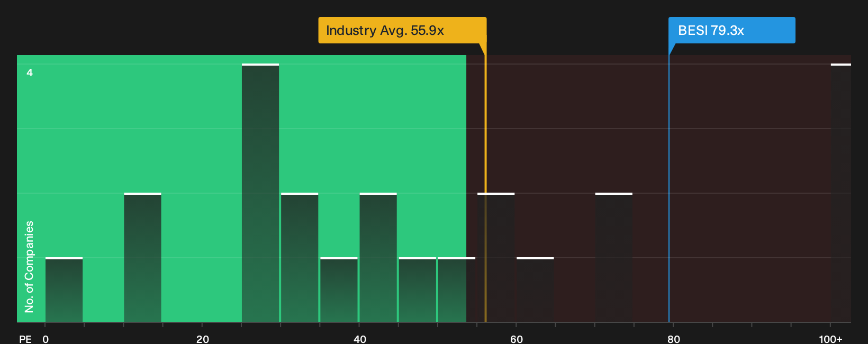Click the 100+ PE bar

[x=841, y=193]
